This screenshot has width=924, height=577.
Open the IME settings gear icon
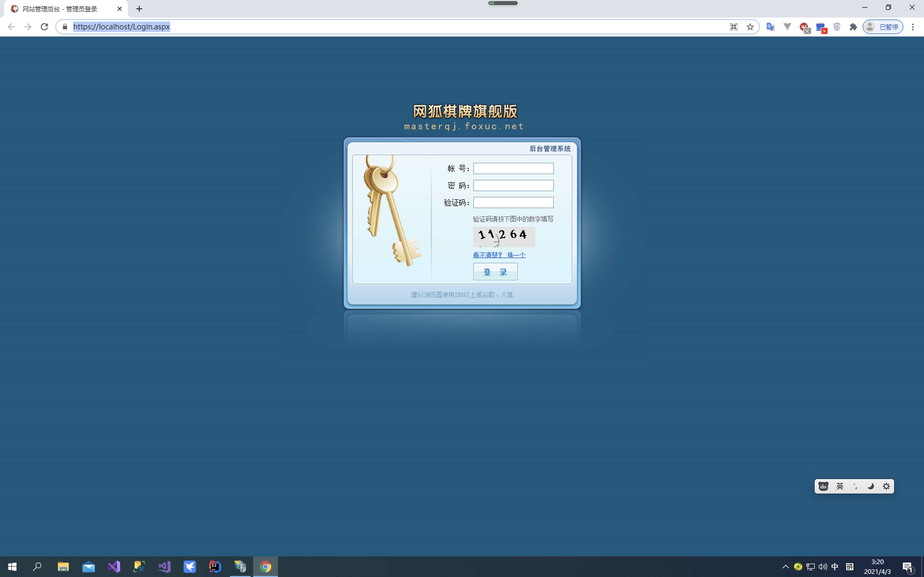point(886,486)
